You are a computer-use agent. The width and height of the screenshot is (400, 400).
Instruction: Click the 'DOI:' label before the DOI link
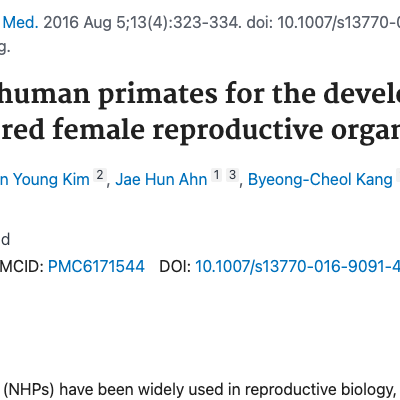point(175,267)
